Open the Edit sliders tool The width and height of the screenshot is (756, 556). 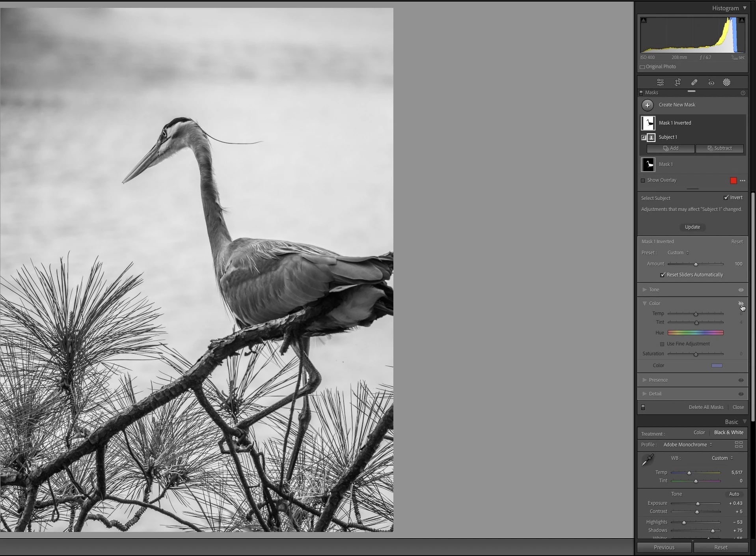660,82
